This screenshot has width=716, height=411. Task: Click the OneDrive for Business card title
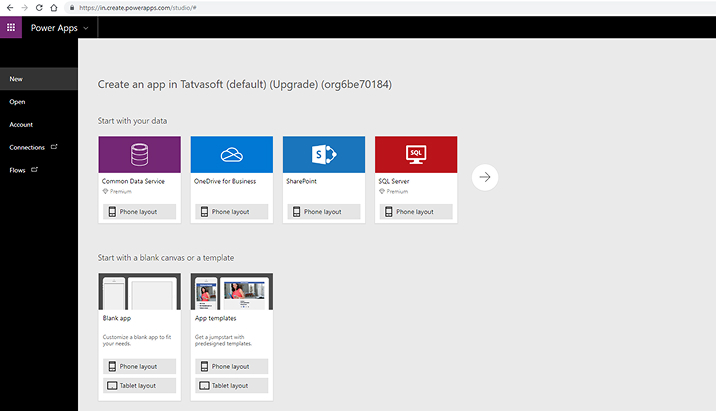pos(225,181)
